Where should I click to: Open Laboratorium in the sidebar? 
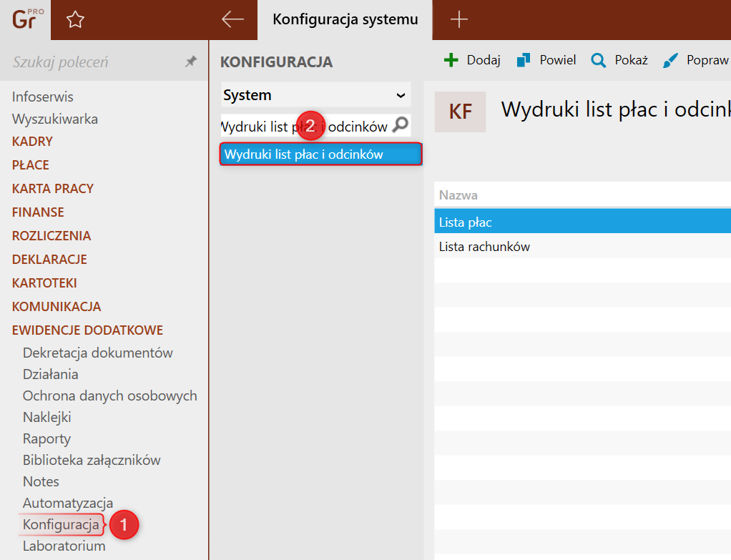coord(64,546)
